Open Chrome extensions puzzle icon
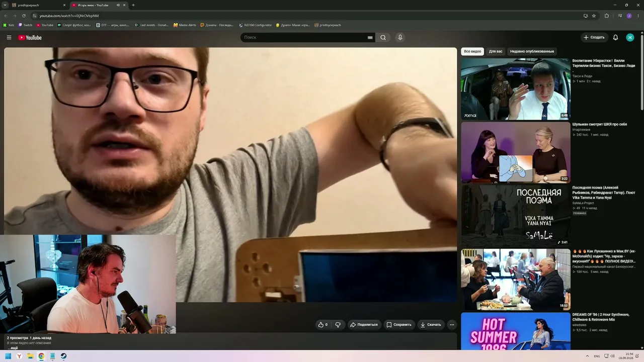 coord(607,16)
